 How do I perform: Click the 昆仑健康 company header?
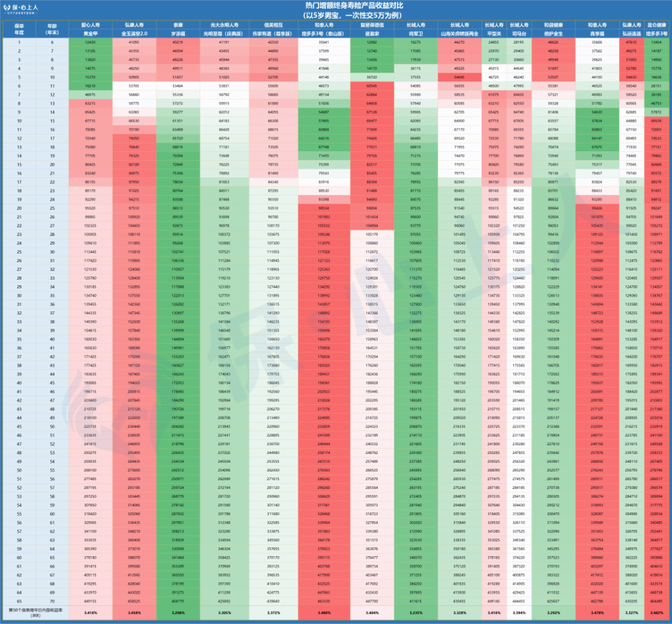[x=656, y=25]
